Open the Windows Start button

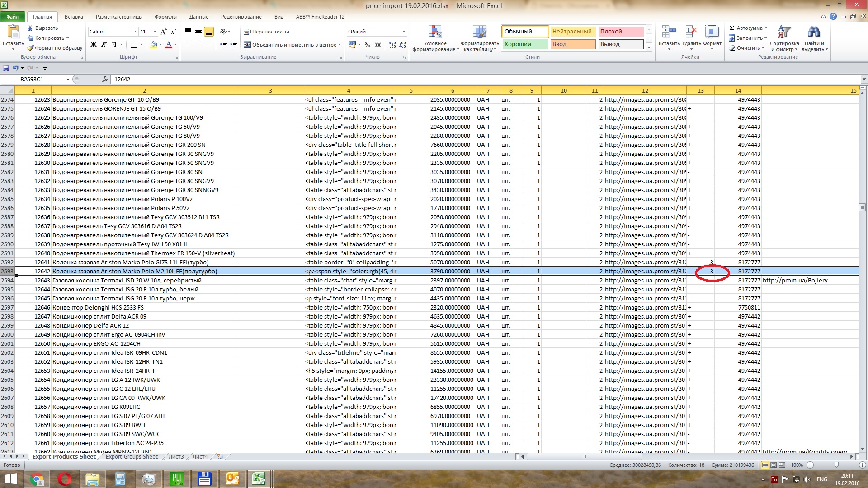point(11,479)
